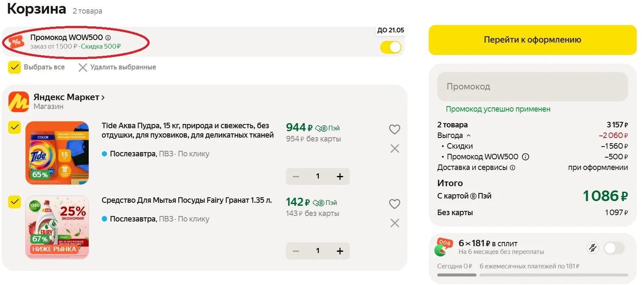This screenshot has width=644, height=285.
Task: Turn off the WOW500 promo toggle
Action: click(391, 47)
